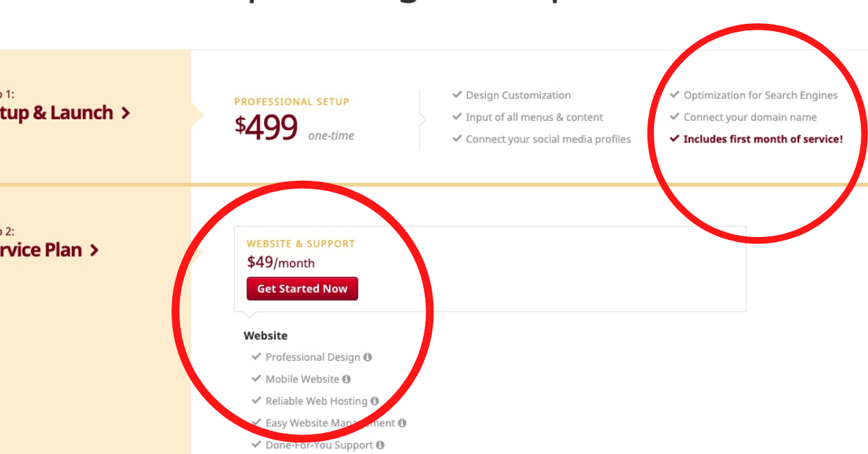
Task: Click the Website & Support plan title
Action: pos(301,244)
